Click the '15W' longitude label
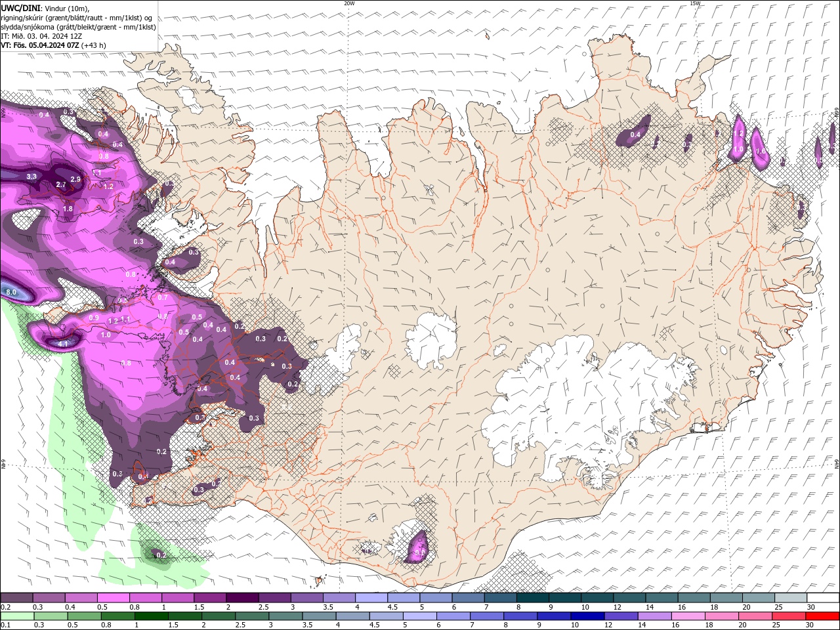 695,3
